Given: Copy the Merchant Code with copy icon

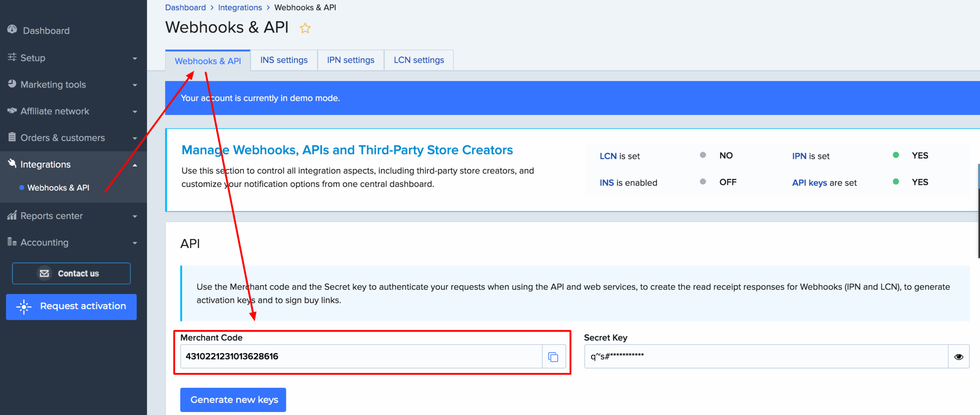Looking at the screenshot, I should pyautogui.click(x=553, y=357).
